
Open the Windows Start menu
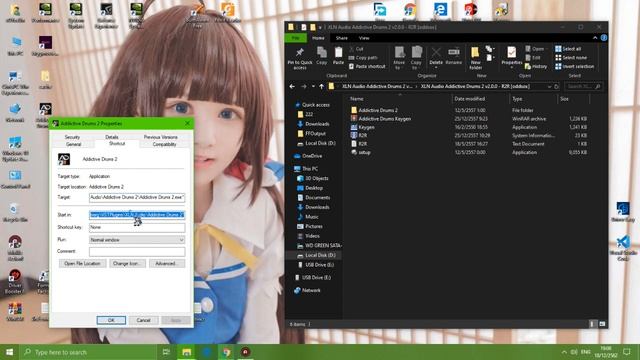pyautogui.click(x=9, y=352)
